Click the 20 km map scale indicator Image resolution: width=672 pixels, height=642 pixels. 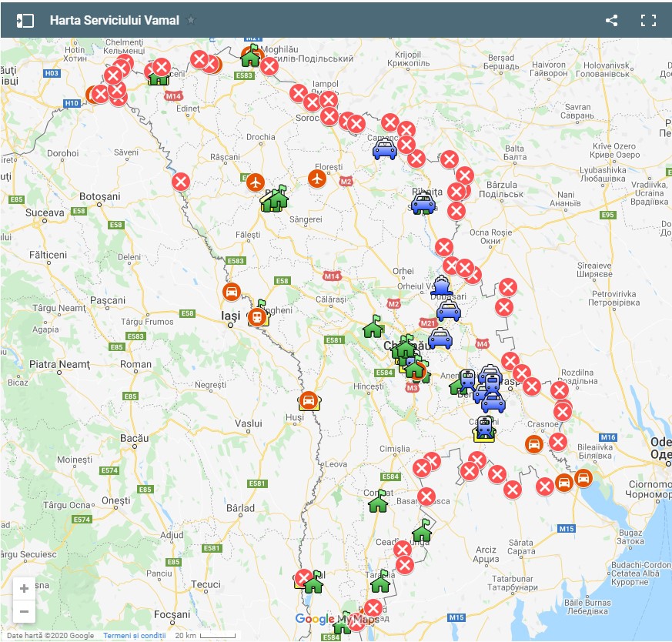tap(206, 636)
